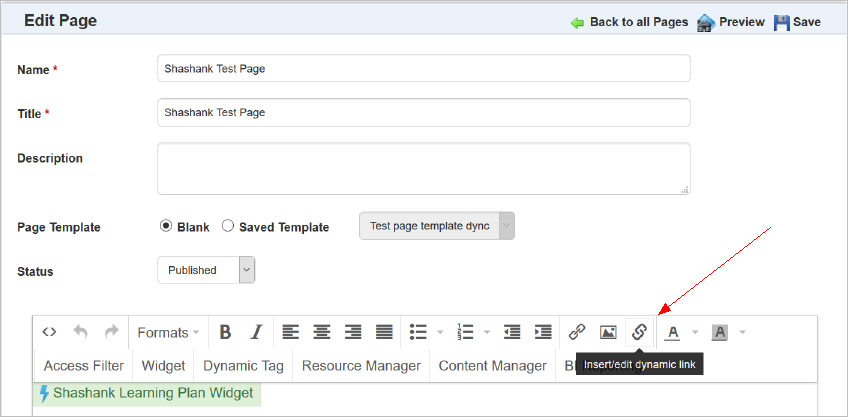Screen dimensions: 848x417
Task: Insert an image
Action: tap(608, 332)
